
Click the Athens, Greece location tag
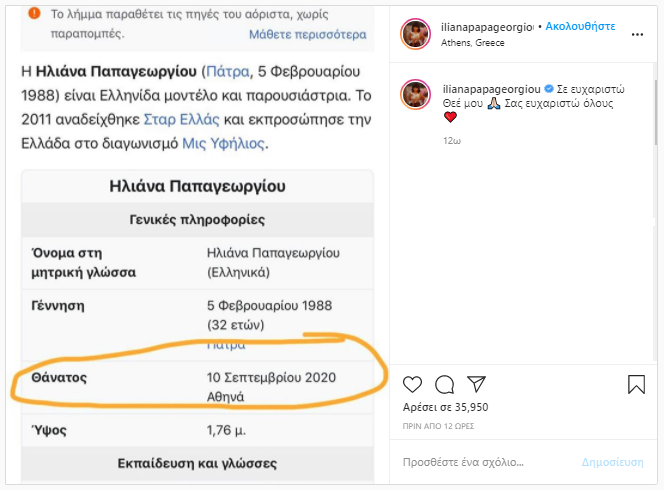click(473, 43)
